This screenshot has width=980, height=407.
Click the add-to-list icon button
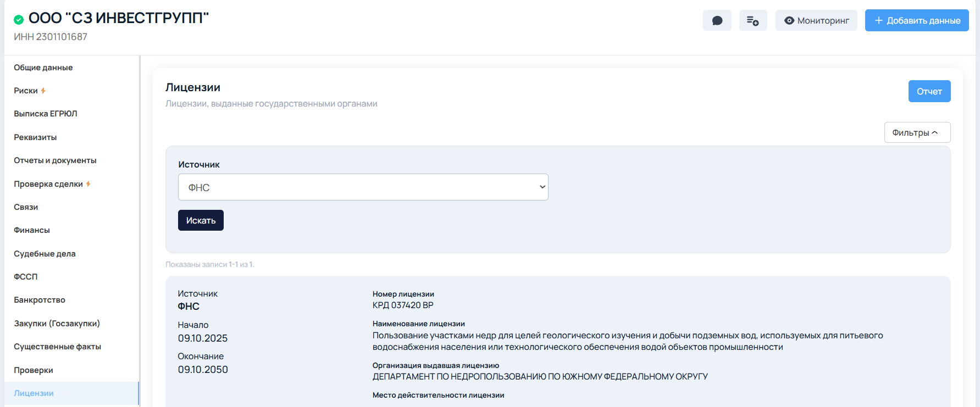click(752, 21)
